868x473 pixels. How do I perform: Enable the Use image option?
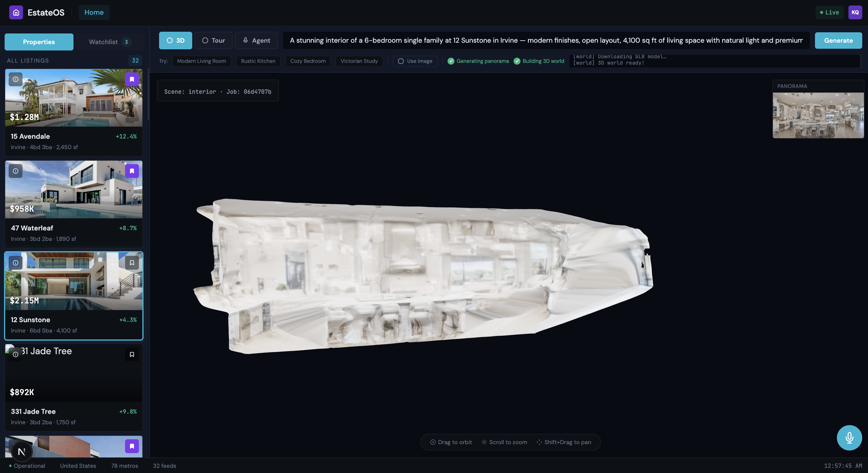(415, 61)
